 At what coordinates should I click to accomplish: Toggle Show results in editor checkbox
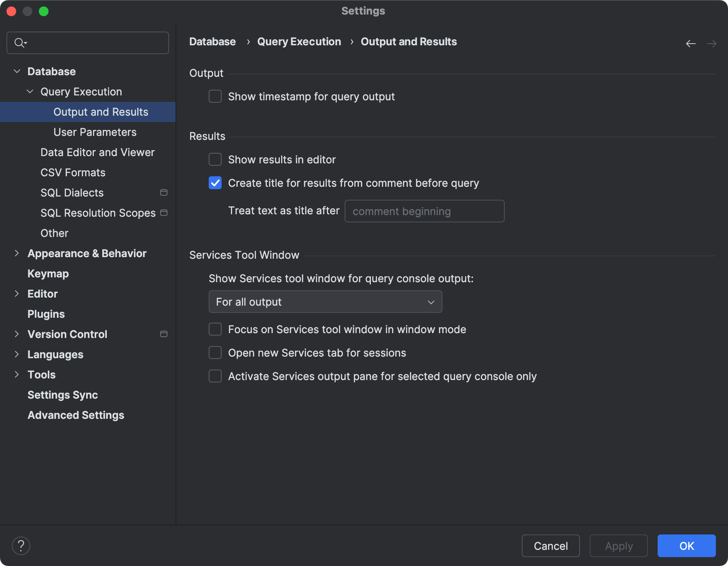click(x=215, y=160)
